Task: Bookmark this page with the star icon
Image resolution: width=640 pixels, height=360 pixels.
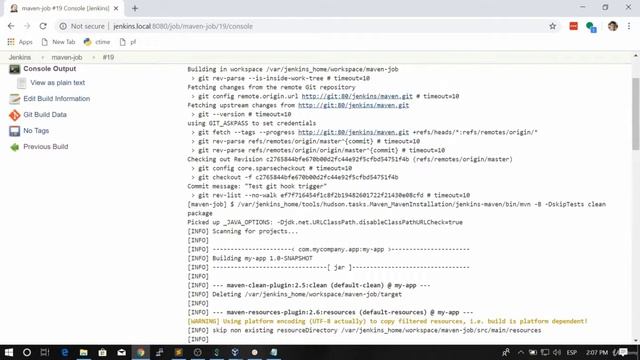Action: click(552, 26)
